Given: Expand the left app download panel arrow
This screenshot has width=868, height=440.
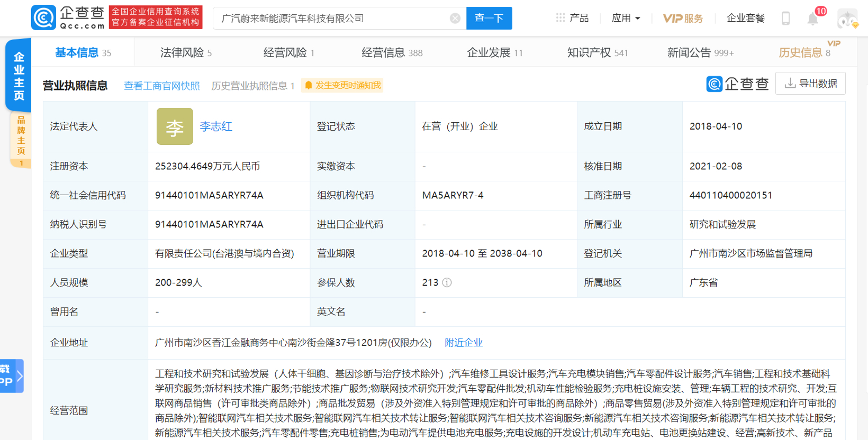Looking at the screenshot, I should 20,376.
